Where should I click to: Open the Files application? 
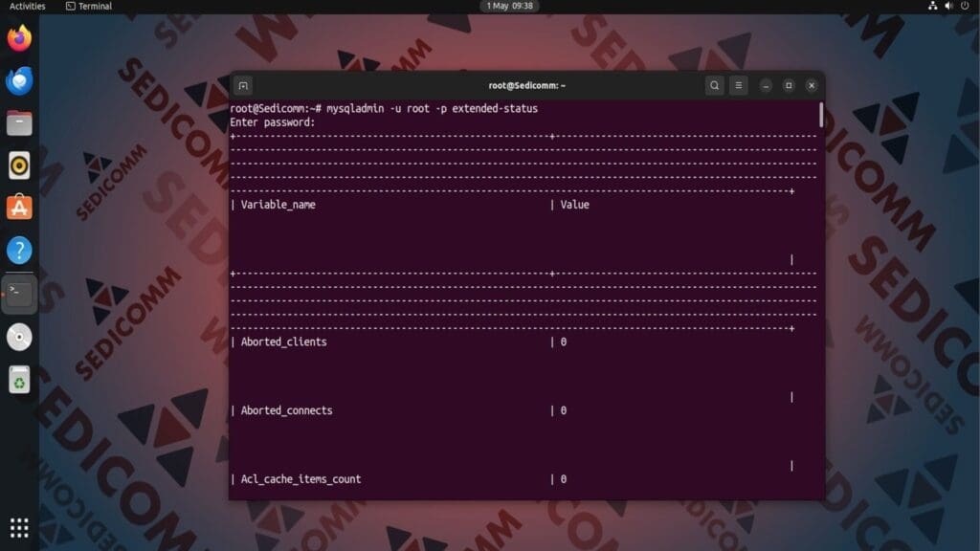coord(19,121)
